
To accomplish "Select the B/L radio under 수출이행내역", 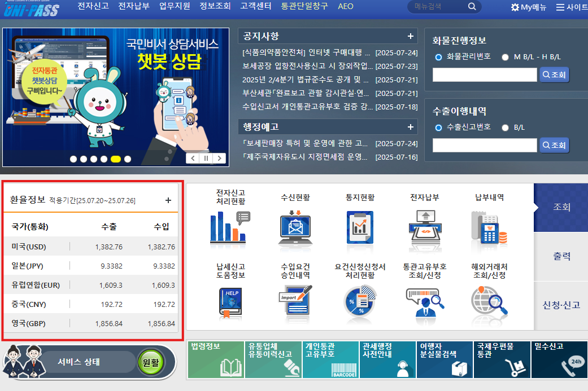I will [x=505, y=128].
